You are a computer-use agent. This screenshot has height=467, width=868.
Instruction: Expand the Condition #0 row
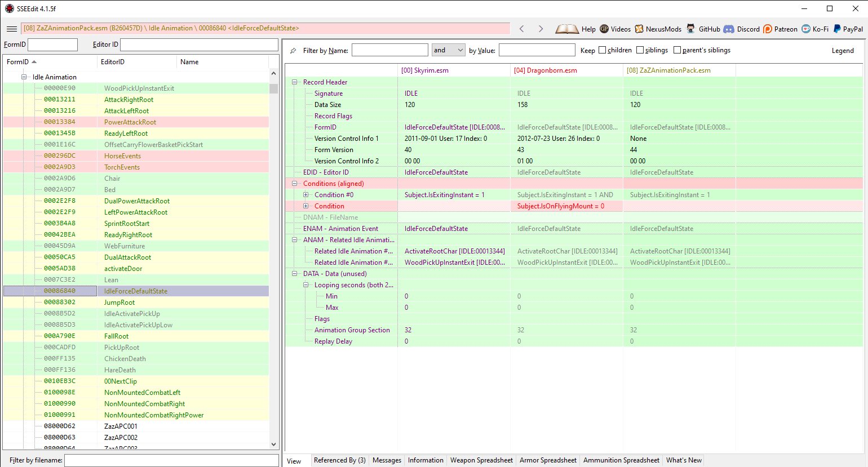pos(305,195)
